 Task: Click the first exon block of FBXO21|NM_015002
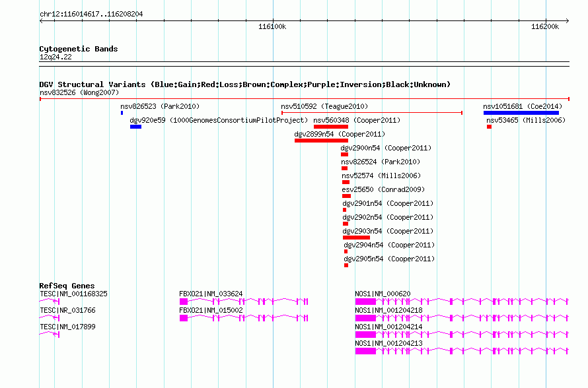pyautogui.click(x=184, y=318)
